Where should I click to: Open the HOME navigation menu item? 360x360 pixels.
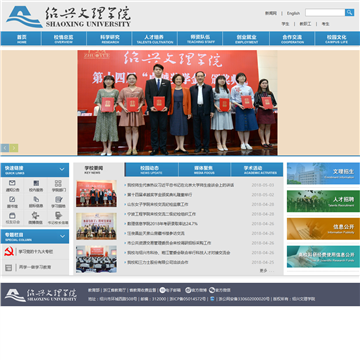click(x=22, y=39)
